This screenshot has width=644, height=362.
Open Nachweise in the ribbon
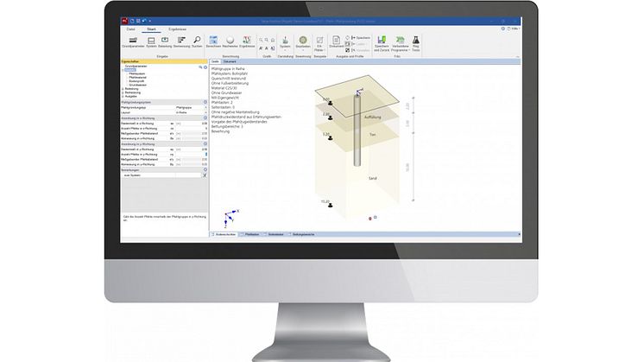(230, 41)
